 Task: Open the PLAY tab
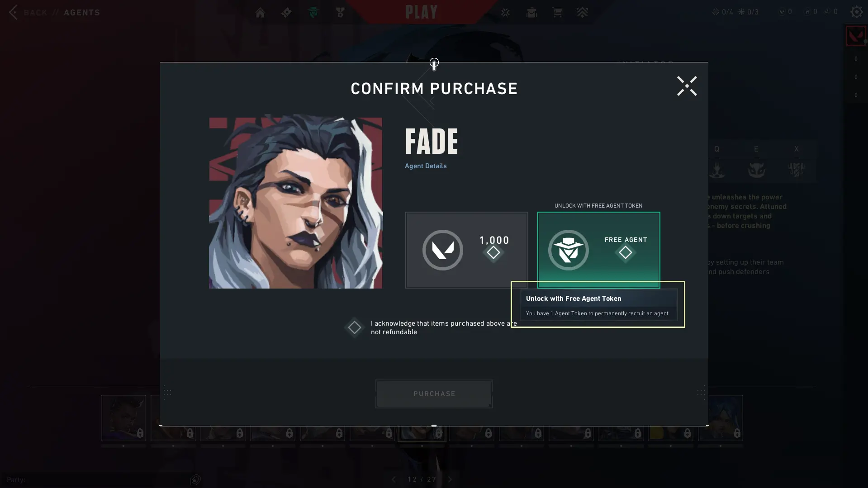[x=421, y=12]
